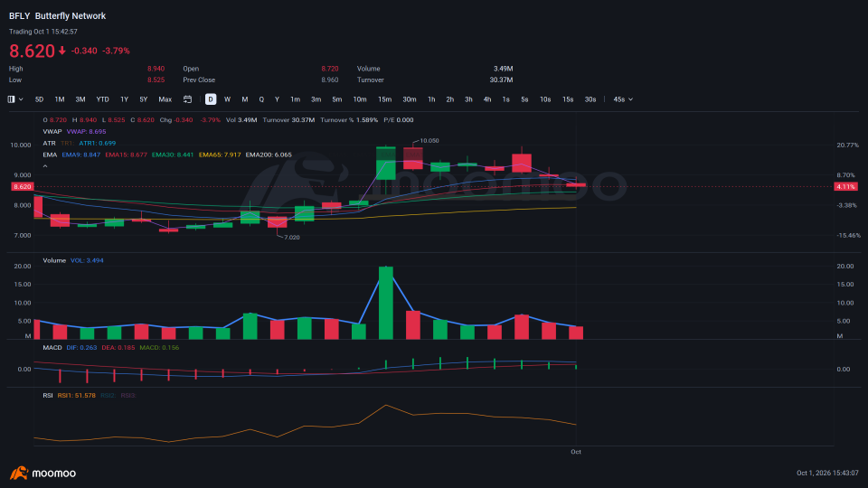
Task: Switch to 10s candle interval
Action: pos(545,99)
